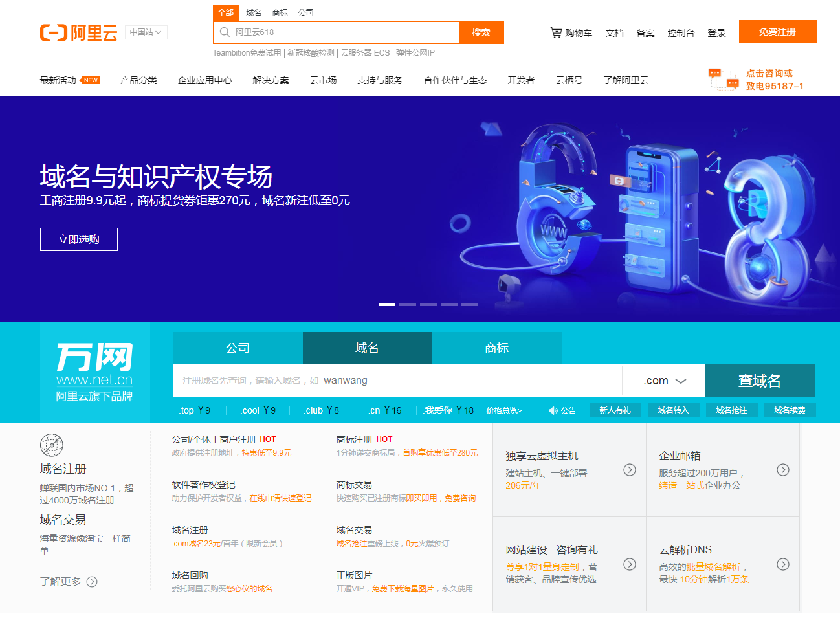The width and height of the screenshot is (840, 618).
Task: Click the 正版图片 link
Action: (354, 575)
